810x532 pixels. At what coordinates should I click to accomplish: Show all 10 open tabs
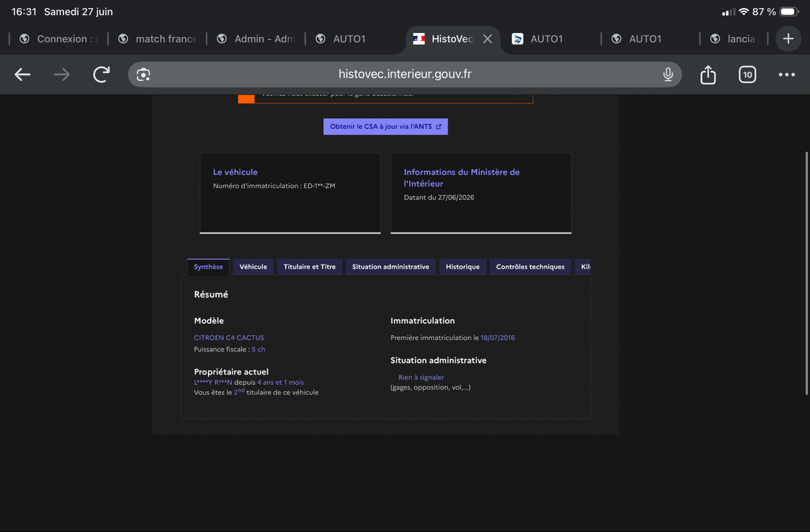[x=747, y=75]
